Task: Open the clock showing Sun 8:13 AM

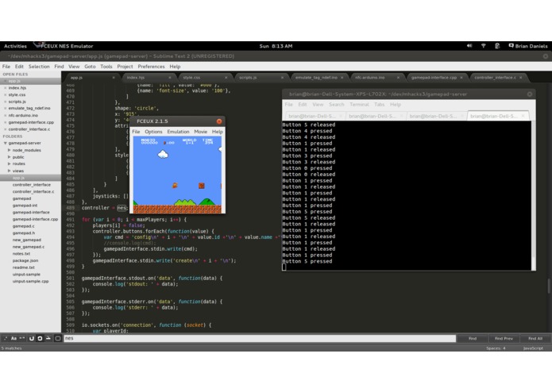Action: pyautogui.click(x=276, y=46)
